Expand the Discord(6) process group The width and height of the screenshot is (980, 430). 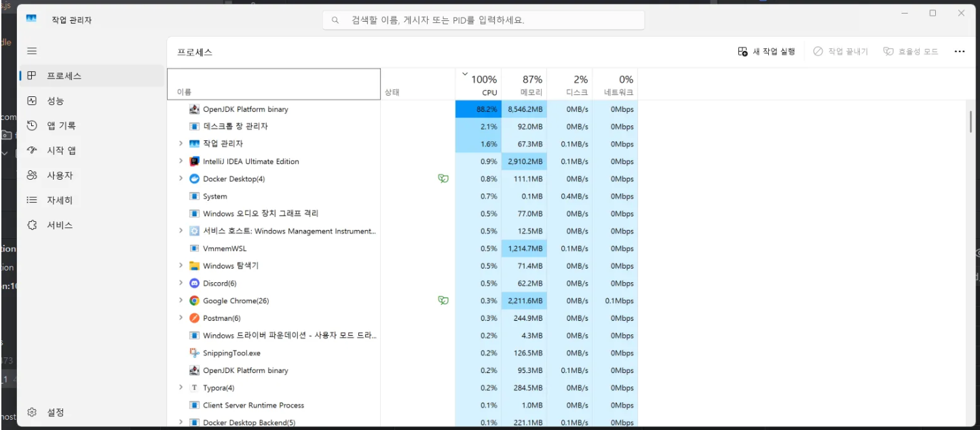[181, 284]
